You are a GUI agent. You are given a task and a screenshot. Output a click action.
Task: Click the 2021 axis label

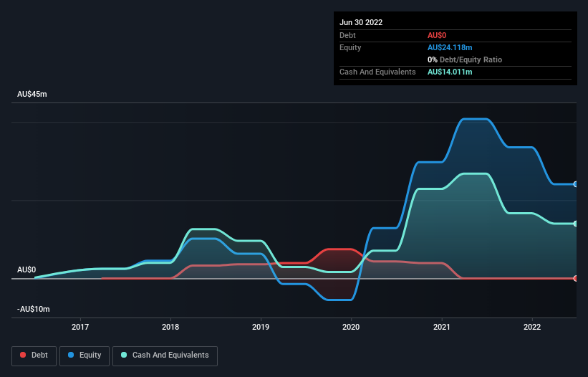pyautogui.click(x=442, y=327)
